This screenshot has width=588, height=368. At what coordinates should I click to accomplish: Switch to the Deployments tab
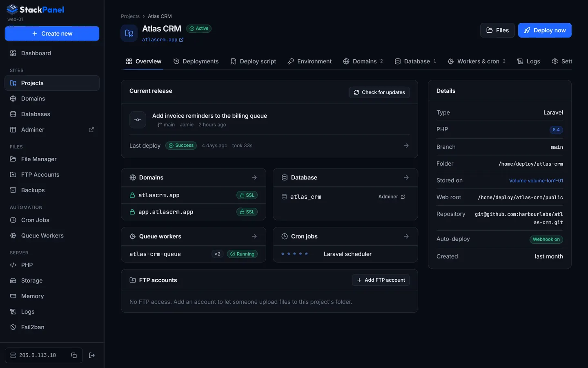coord(196,61)
